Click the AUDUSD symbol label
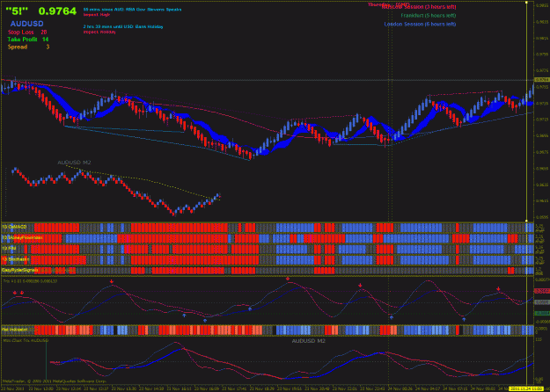The image size is (550, 392). pos(27,24)
